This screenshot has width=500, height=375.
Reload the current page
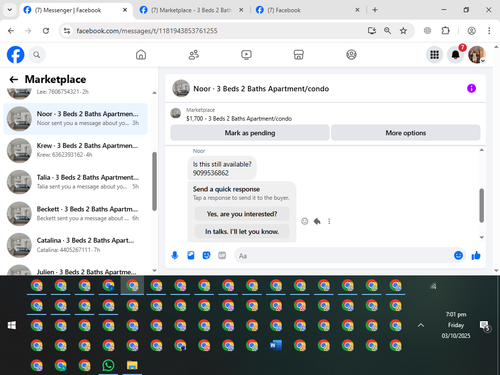tap(46, 31)
